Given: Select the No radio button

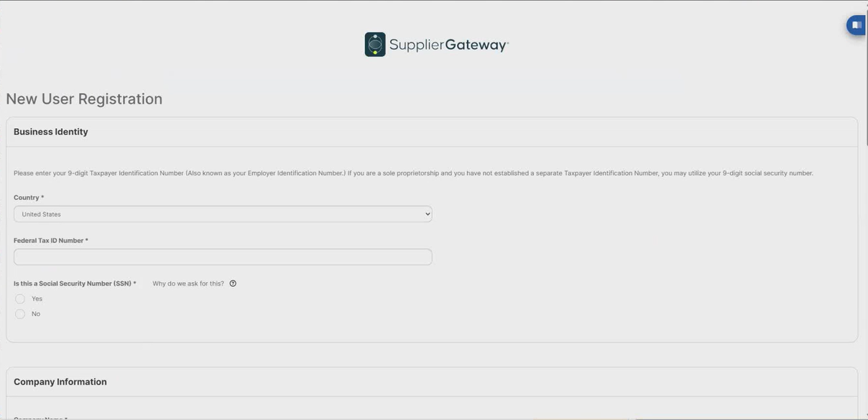Looking at the screenshot, I should (x=20, y=314).
